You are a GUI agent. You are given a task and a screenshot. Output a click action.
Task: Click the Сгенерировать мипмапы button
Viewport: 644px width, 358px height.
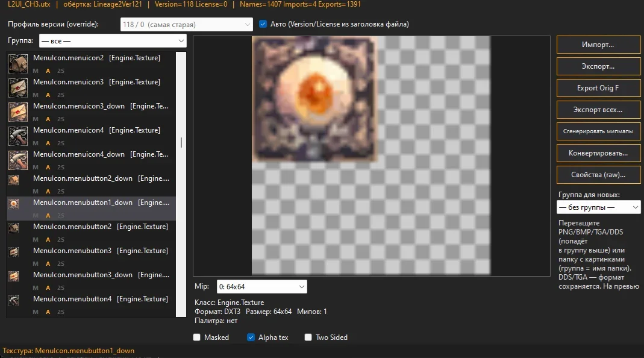point(598,131)
